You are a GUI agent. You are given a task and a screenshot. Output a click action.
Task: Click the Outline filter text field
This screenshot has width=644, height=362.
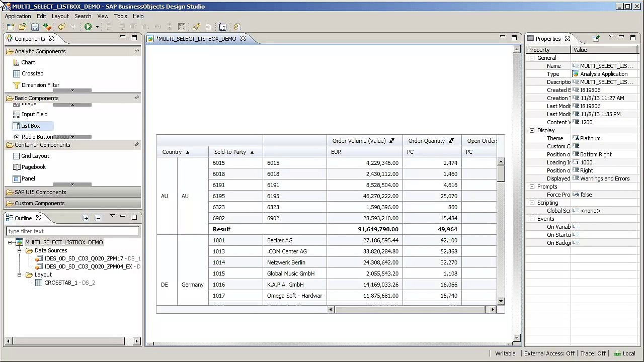pos(72,231)
